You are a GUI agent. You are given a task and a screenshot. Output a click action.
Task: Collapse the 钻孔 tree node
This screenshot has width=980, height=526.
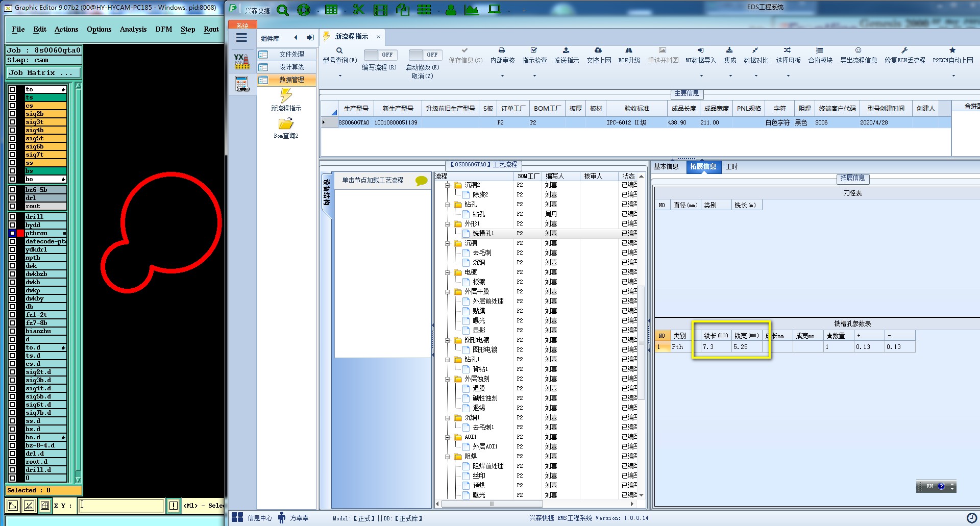pyautogui.click(x=448, y=205)
